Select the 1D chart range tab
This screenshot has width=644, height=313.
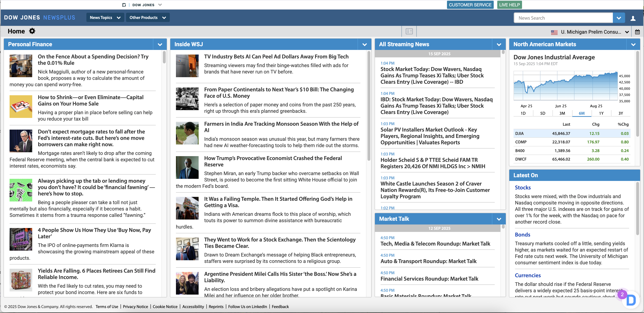pyautogui.click(x=523, y=113)
